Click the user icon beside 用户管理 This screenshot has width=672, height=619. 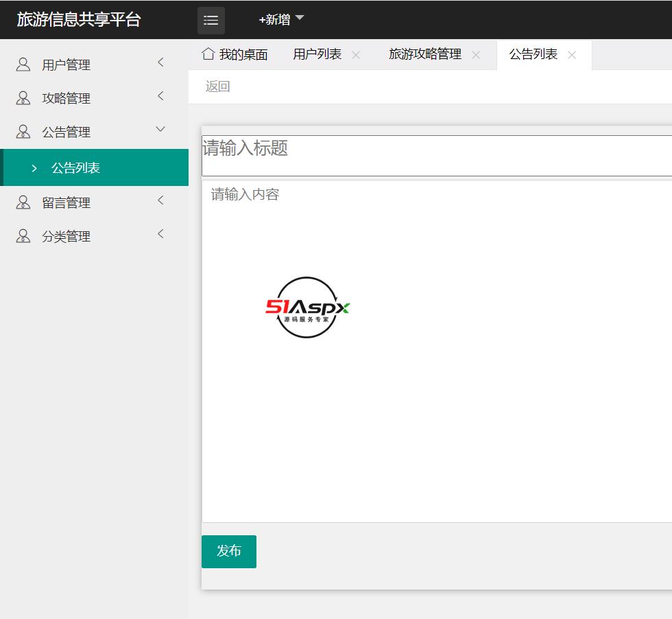coord(23,65)
